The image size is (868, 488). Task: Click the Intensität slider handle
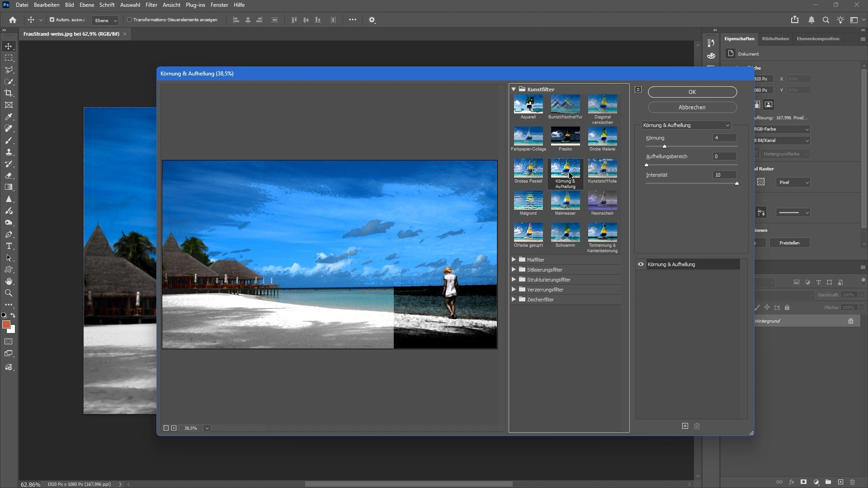click(736, 183)
